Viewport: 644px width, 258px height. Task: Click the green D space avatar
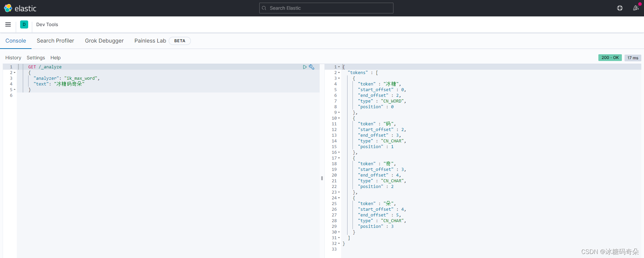(24, 24)
